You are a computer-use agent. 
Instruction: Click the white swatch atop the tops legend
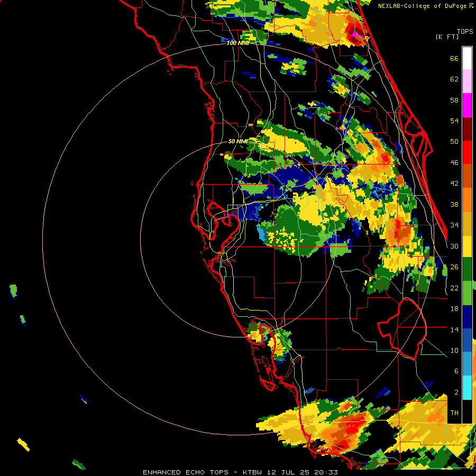click(x=467, y=58)
